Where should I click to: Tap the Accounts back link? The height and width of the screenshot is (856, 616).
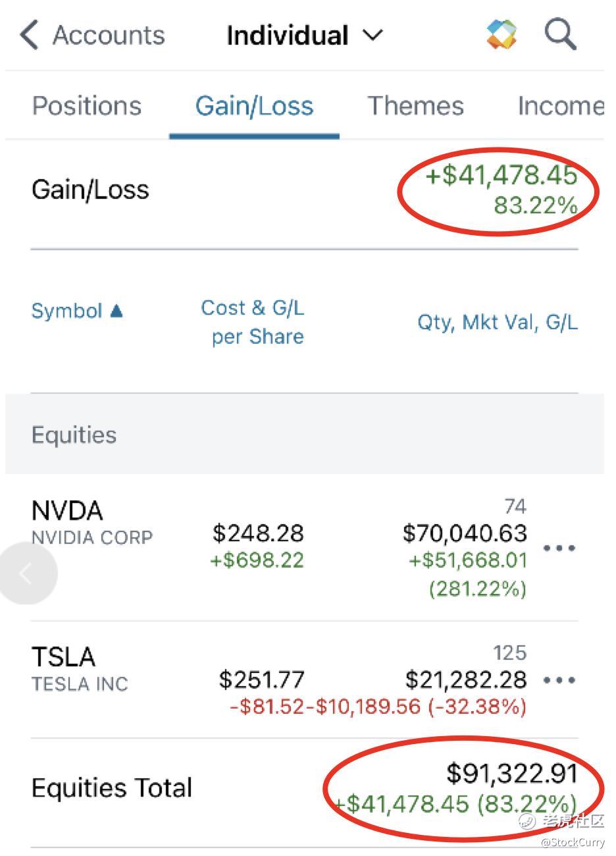[109, 35]
